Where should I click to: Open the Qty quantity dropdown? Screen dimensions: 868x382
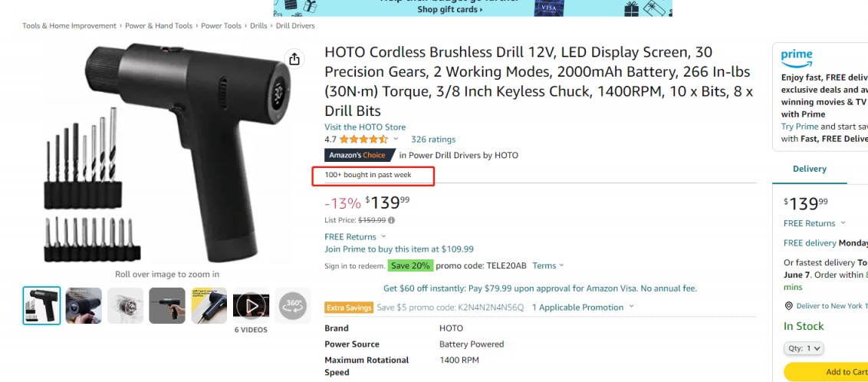[x=804, y=348]
